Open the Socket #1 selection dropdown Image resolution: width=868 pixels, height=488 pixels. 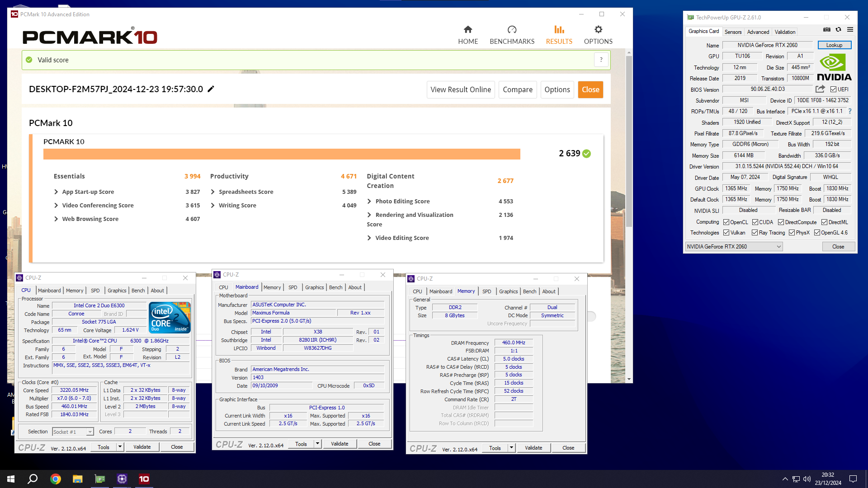(73, 432)
